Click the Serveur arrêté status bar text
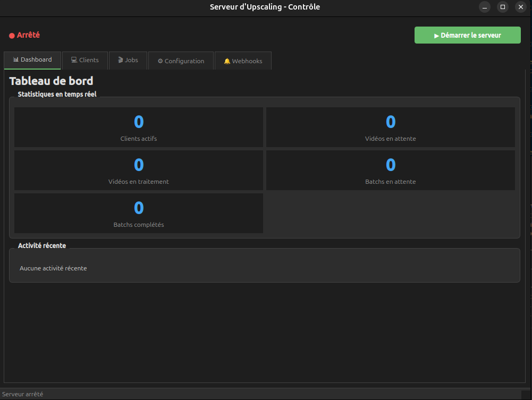 pyautogui.click(x=23, y=394)
